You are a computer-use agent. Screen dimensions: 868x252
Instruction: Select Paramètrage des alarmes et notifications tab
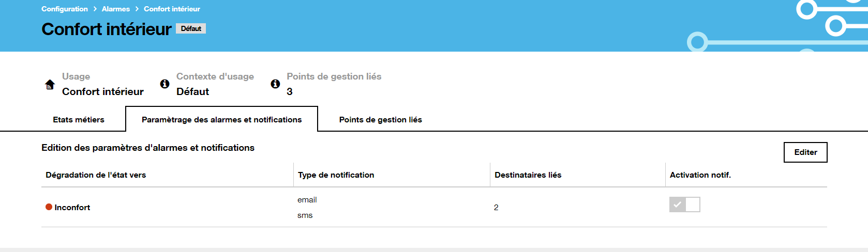click(221, 119)
